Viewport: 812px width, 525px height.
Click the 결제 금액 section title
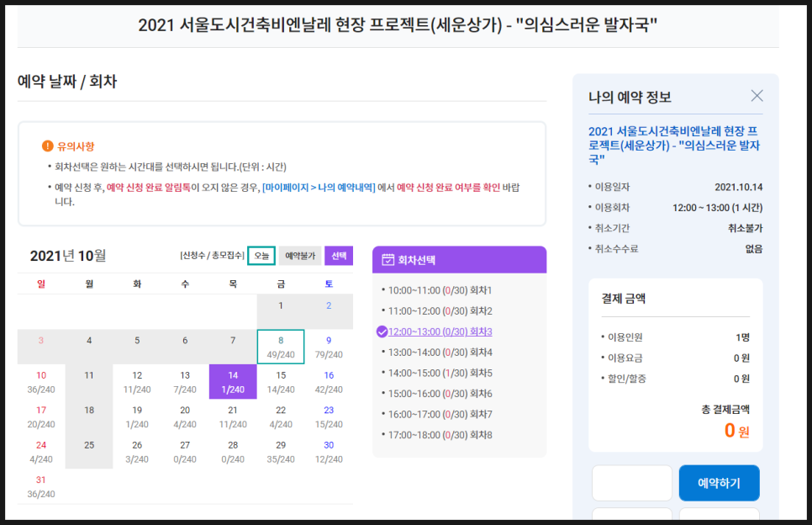(624, 299)
